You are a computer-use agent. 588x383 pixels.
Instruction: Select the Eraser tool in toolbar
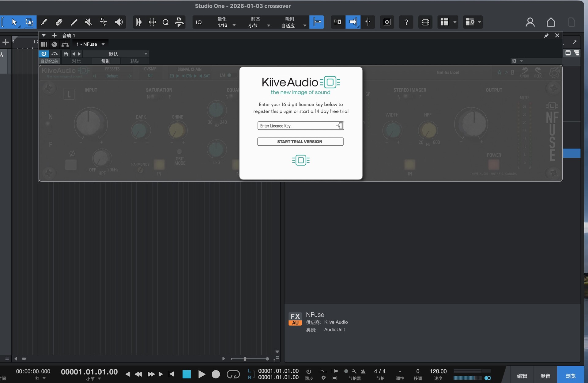coord(59,22)
